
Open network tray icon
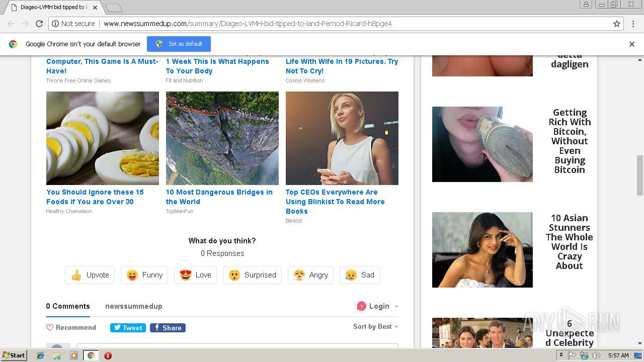coord(584,355)
